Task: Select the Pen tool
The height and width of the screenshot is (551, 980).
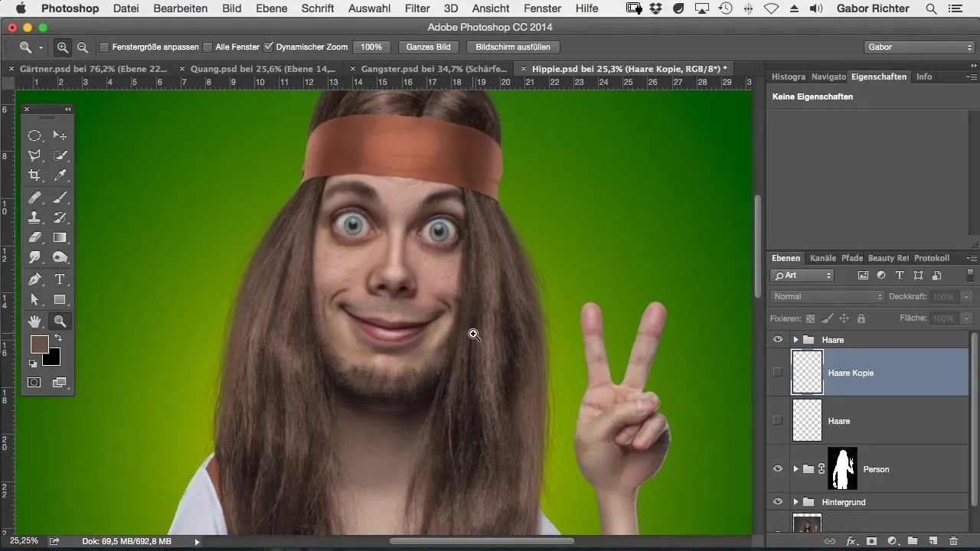Action: coord(34,279)
